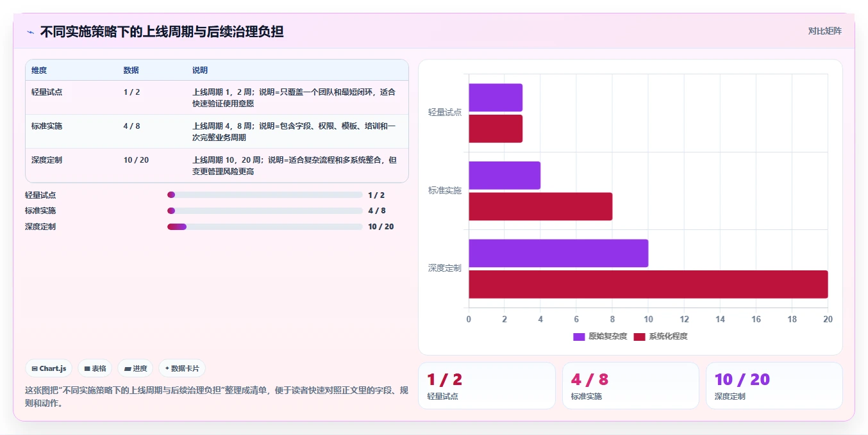Select the 数据卡片 tag chip

coord(182,368)
